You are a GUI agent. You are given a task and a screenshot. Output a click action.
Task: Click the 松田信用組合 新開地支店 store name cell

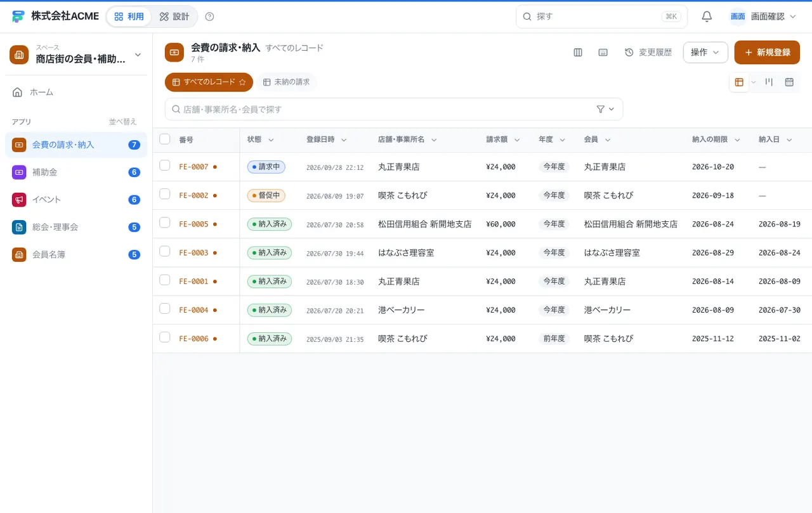(x=425, y=224)
